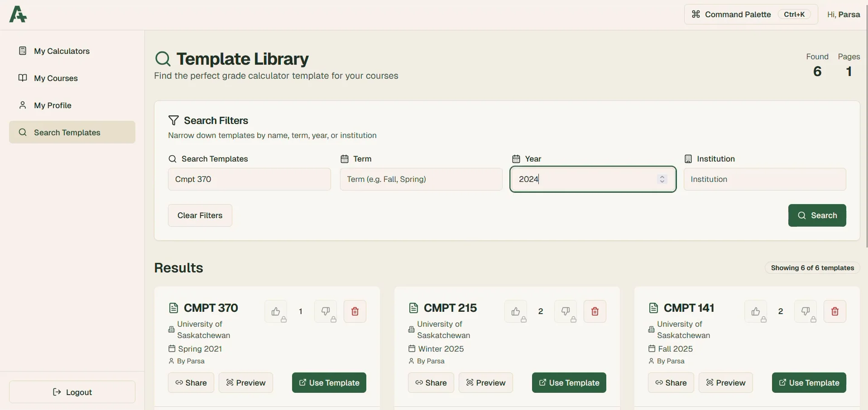
Task: Delete the CMPT 370 template via trash icon
Action: [355, 311]
